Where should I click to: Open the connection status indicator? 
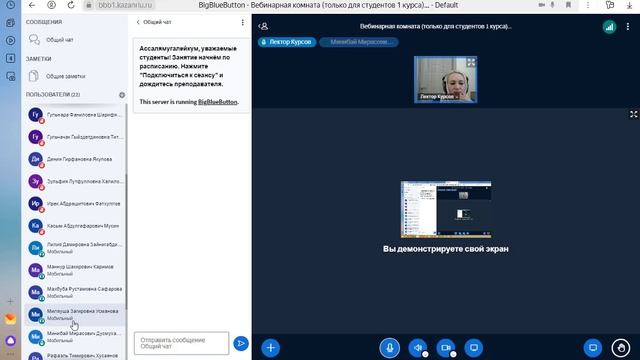[x=609, y=27]
